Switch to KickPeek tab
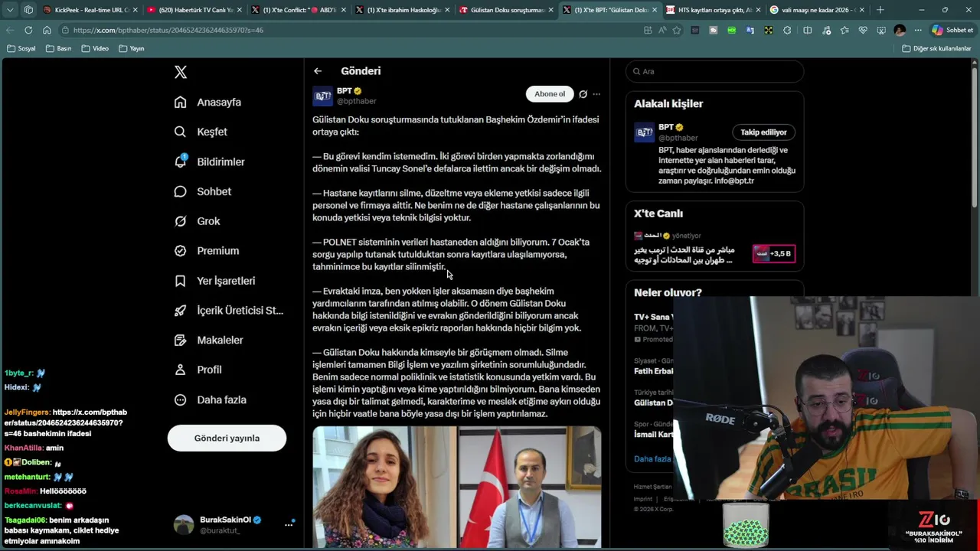This screenshot has height=551, width=980. [x=91, y=10]
